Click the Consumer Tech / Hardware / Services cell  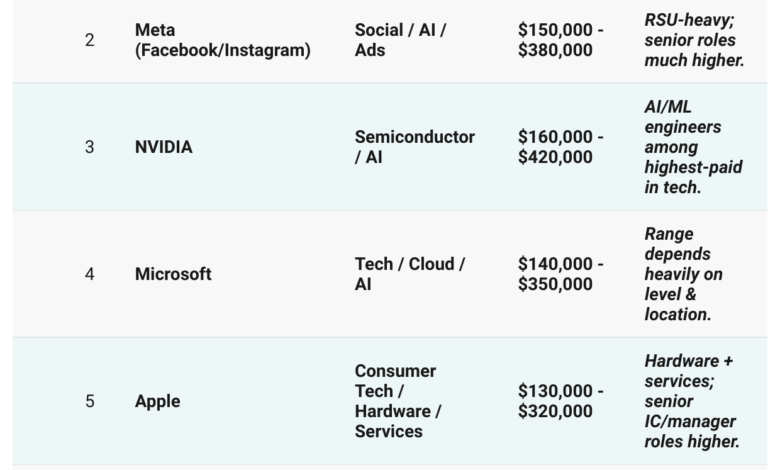(x=397, y=401)
